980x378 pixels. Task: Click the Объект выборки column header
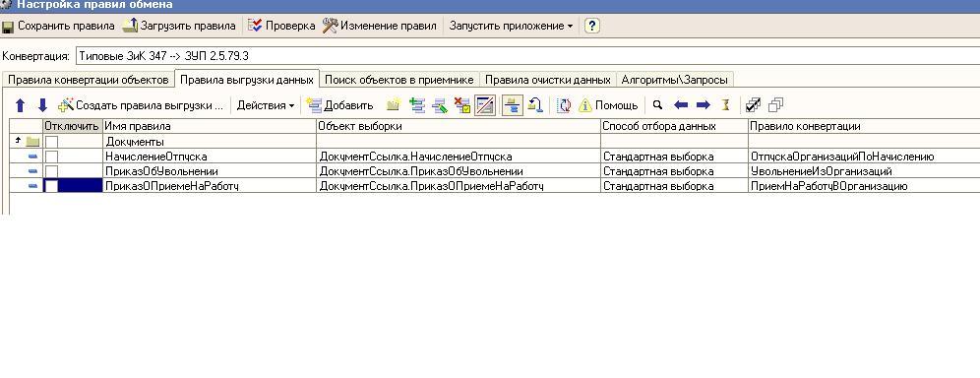459,126
